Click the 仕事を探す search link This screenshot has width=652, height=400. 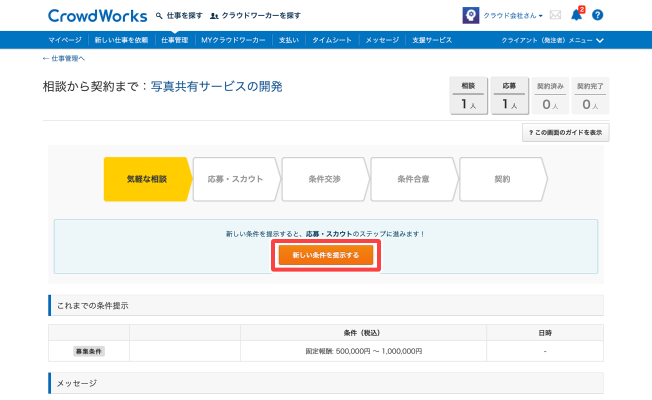(x=179, y=16)
